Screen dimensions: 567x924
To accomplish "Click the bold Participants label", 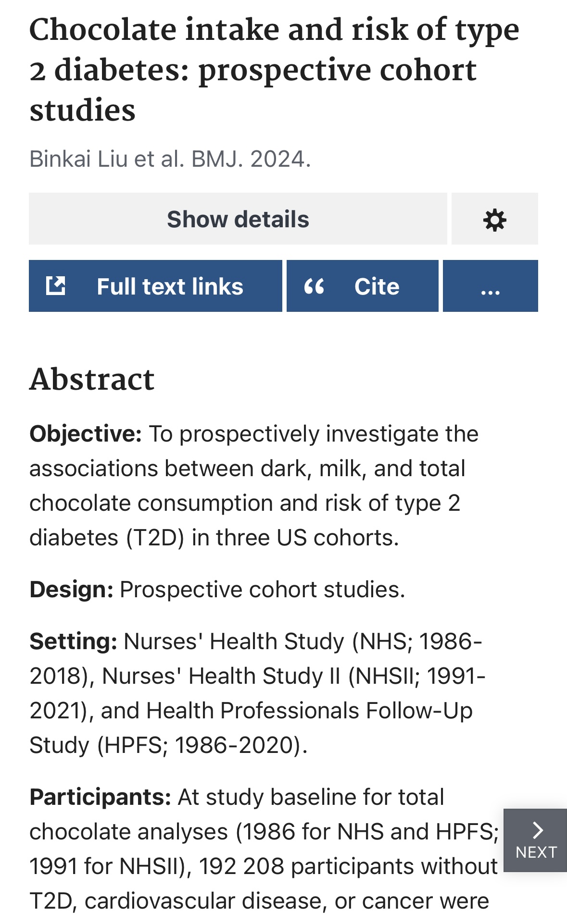I will 100,797.
